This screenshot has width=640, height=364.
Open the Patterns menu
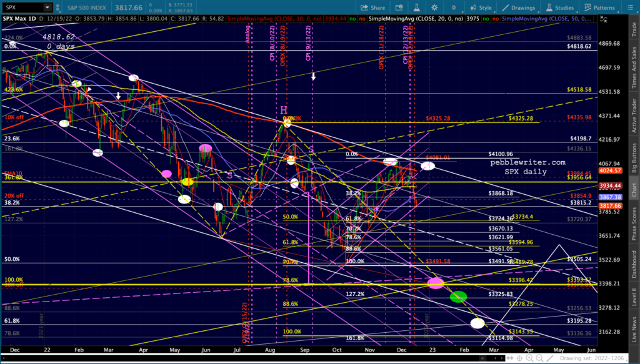599,8
